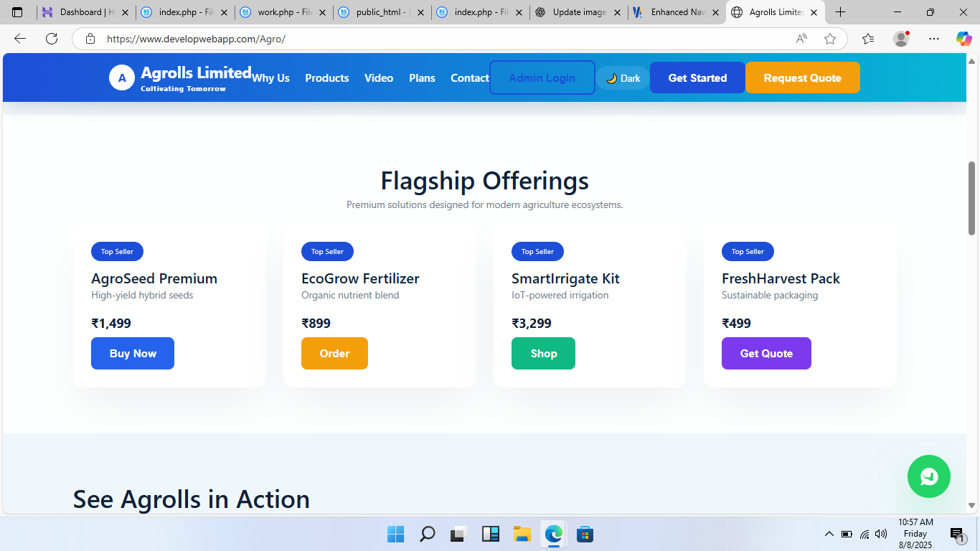The height and width of the screenshot is (551, 980).
Task: Request a quote from the header
Action: pos(802,77)
